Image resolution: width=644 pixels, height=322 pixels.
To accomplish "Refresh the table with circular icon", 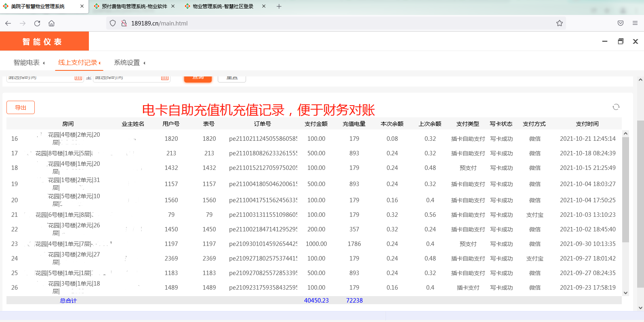I will click(616, 107).
